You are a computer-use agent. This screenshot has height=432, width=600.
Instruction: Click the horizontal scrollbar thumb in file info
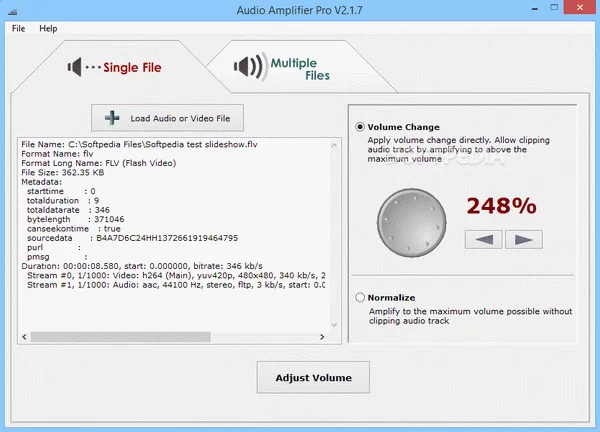click(x=121, y=337)
